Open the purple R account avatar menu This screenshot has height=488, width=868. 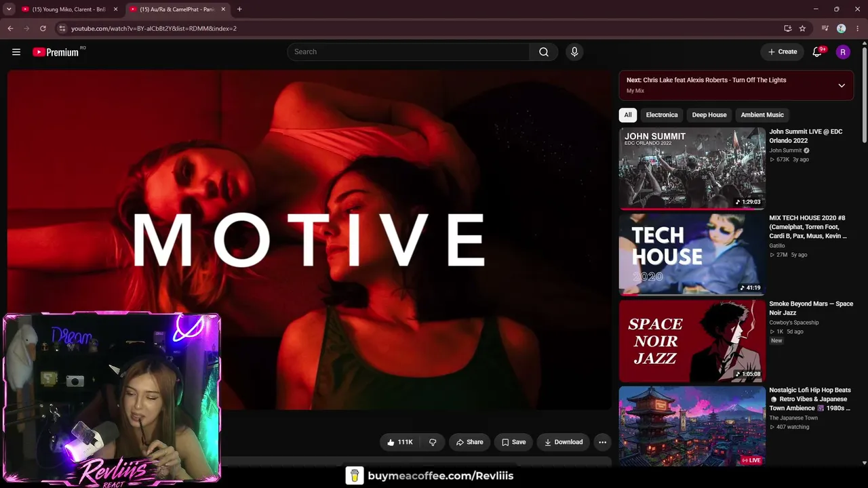point(843,52)
